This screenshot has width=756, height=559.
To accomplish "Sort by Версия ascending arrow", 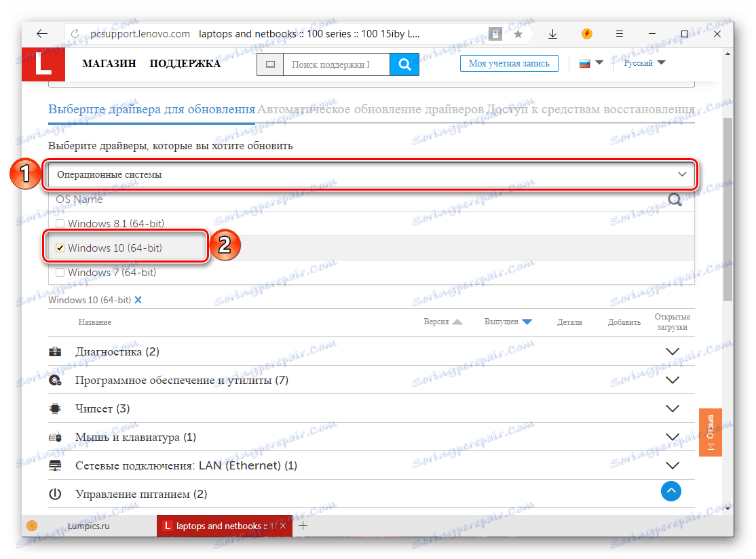I will [x=457, y=322].
